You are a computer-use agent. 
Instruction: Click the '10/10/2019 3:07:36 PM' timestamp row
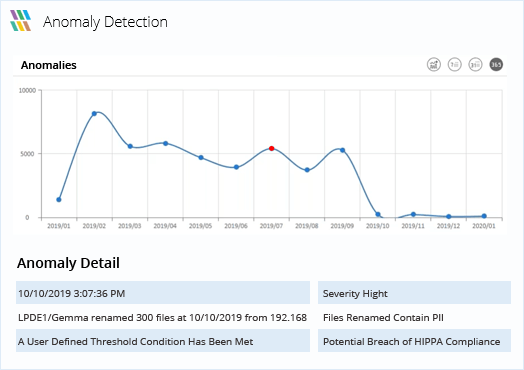[163, 293]
